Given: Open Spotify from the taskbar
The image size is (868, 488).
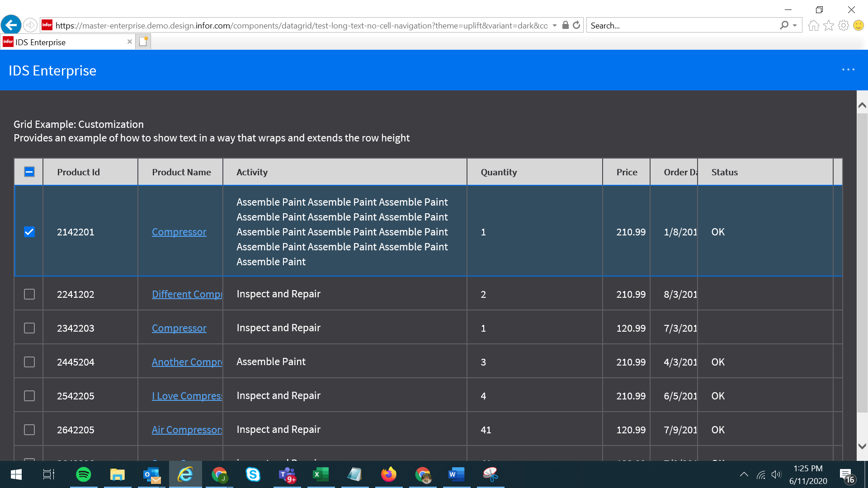Looking at the screenshot, I should [x=84, y=474].
